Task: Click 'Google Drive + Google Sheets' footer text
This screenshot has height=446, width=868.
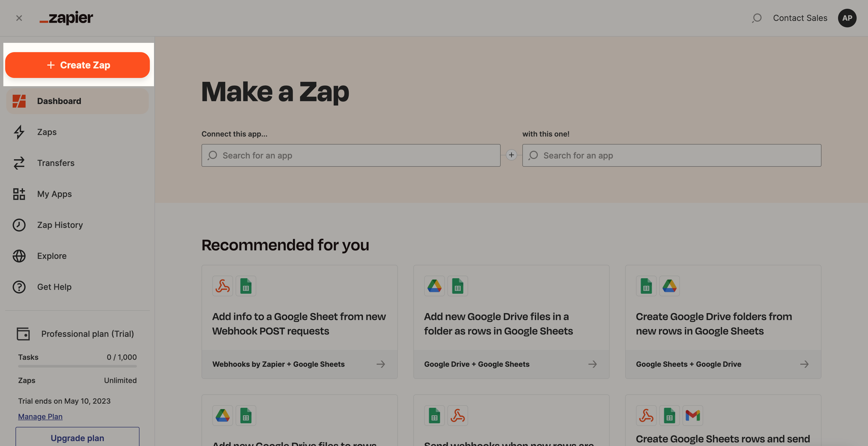Action: click(x=477, y=364)
